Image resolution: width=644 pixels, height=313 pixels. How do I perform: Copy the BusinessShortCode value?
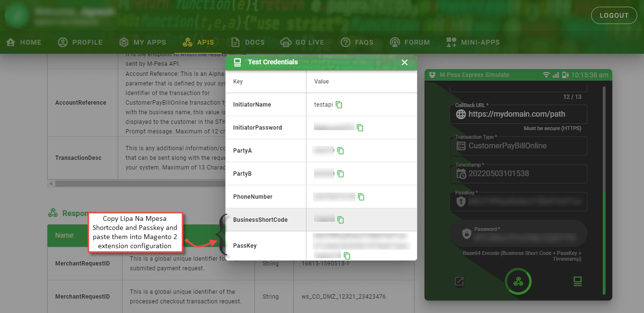click(x=340, y=220)
